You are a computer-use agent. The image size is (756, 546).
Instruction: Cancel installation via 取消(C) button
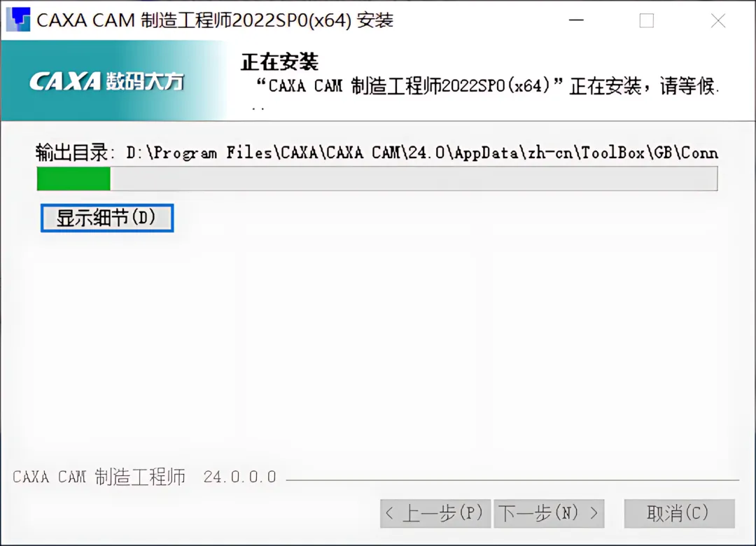(x=679, y=513)
